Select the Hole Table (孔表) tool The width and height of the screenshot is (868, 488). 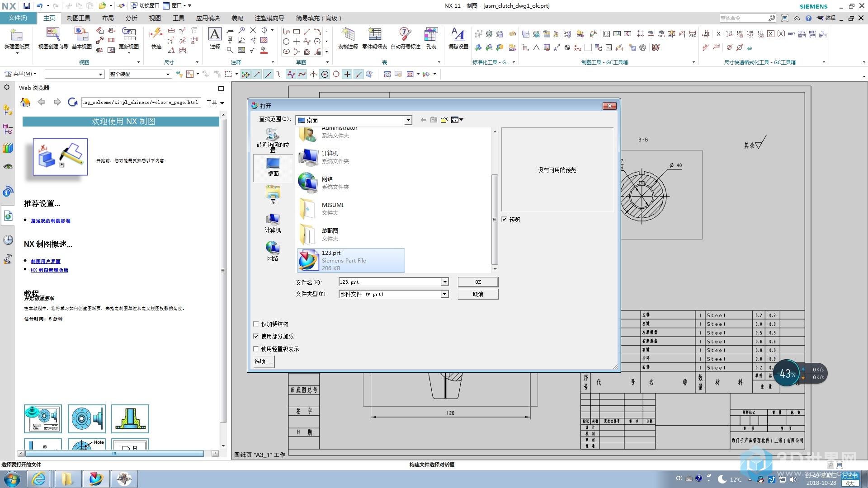(431, 38)
